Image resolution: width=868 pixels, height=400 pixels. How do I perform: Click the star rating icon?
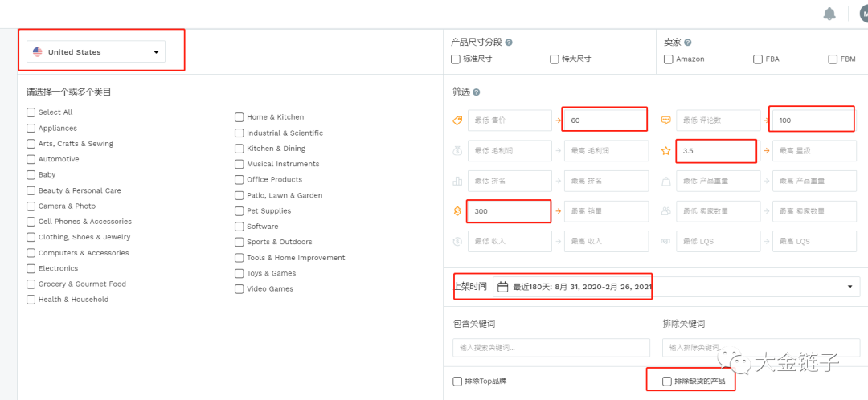666,150
